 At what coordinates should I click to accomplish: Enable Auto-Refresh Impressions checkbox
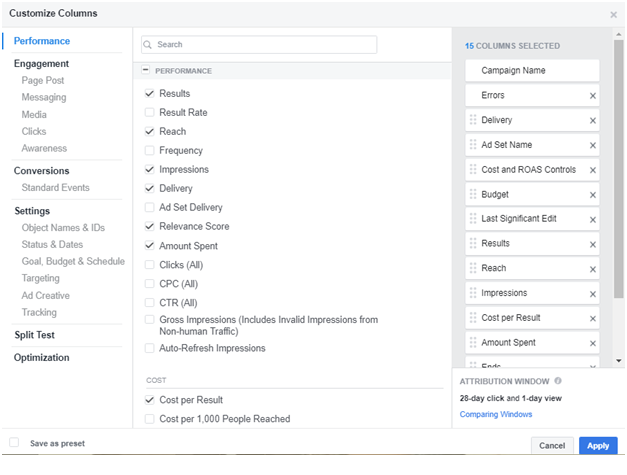click(x=150, y=348)
